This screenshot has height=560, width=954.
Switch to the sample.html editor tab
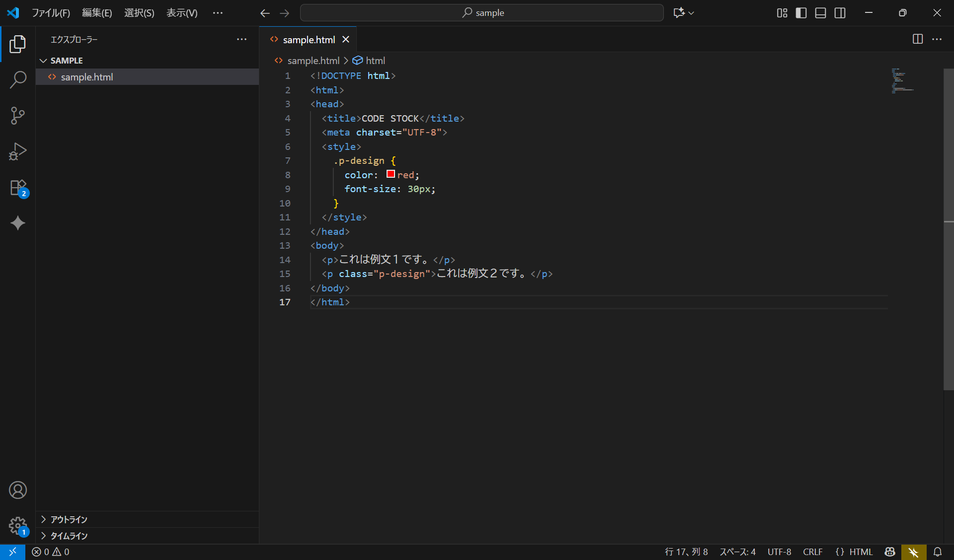(x=308, y=39)
